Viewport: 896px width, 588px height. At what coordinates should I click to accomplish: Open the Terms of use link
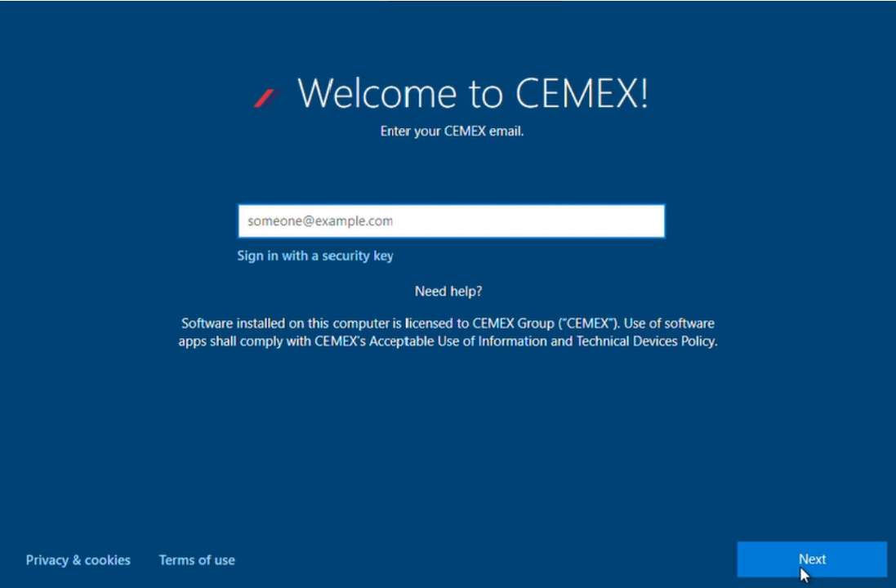tap(197, 560)
